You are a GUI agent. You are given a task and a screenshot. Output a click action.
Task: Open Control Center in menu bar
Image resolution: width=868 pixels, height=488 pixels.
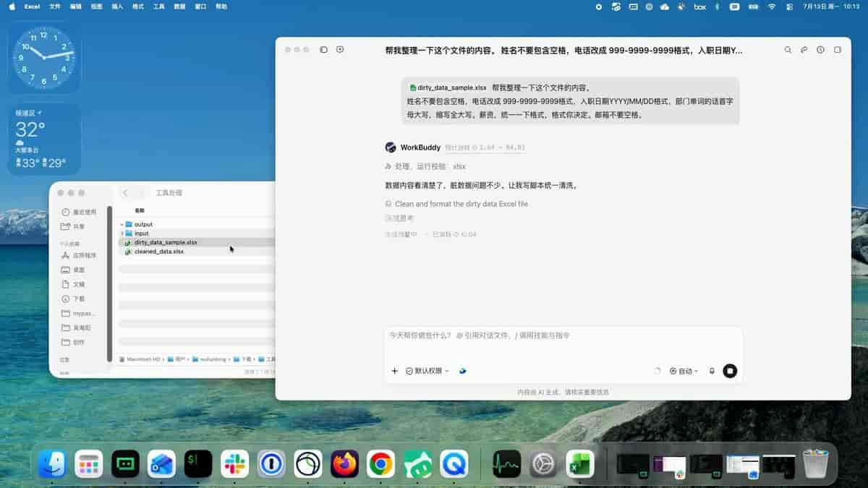point(789,7)
